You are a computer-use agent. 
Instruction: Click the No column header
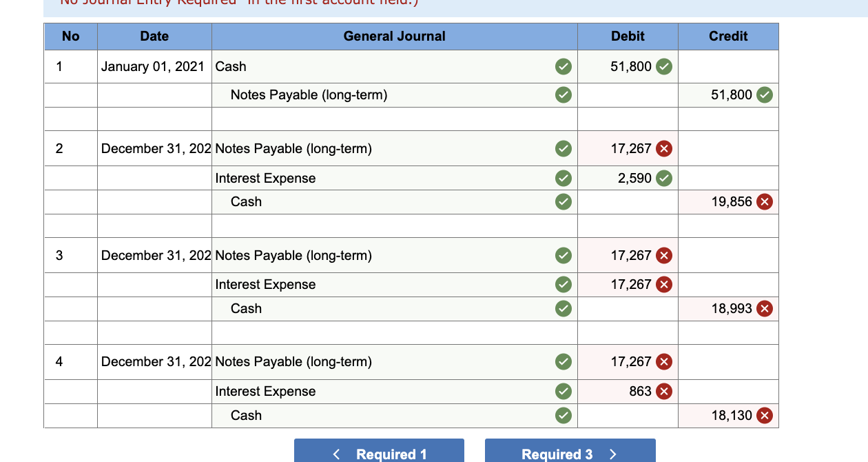[x=71, y=37]
